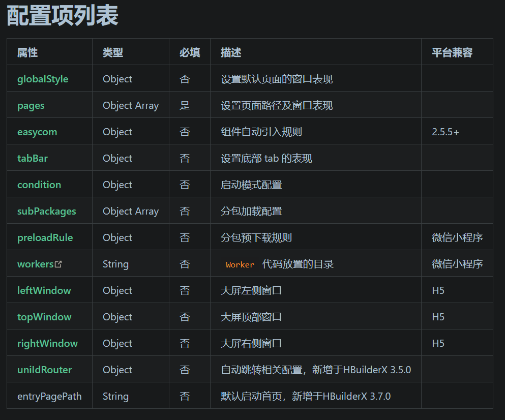Click the condition link
The image size is (505, 420).
click(39, 185)
